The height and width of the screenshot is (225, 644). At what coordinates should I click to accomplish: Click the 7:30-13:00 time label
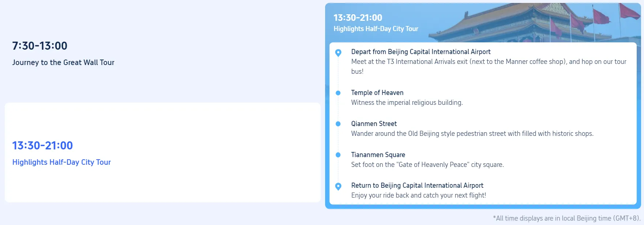39,45
